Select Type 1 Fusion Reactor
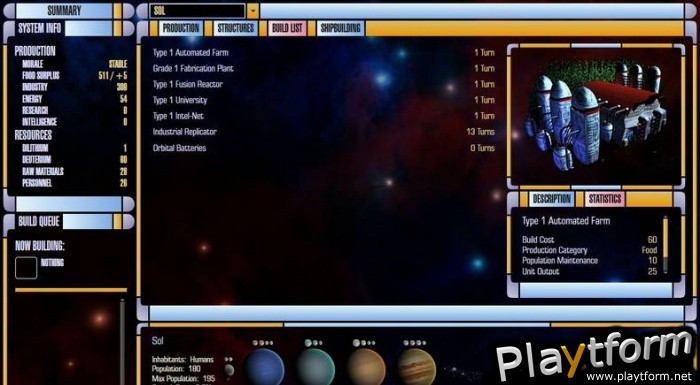700x385 pixels. tap(324, 84)
